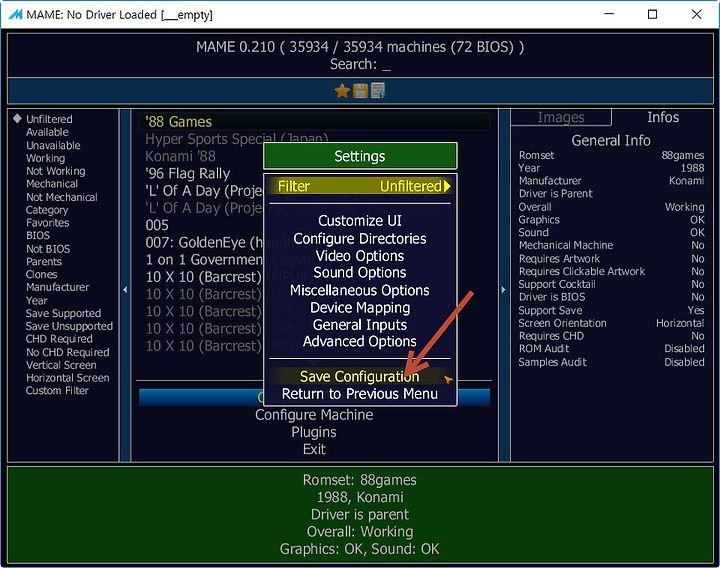Switch to the Infos tab
Screen dimensions: 720x568
point(663,118)
